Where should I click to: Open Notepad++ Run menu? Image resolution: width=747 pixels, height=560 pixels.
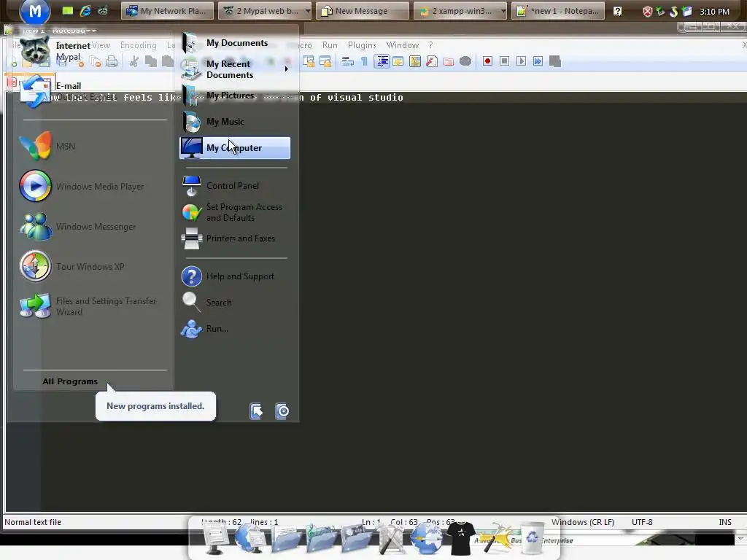tap(330, 45)
